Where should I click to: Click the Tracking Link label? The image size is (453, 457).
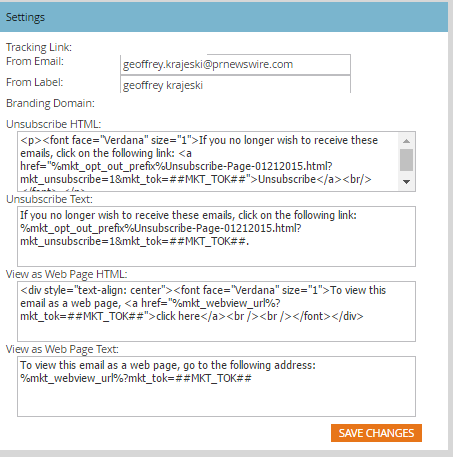coord(39,47)
